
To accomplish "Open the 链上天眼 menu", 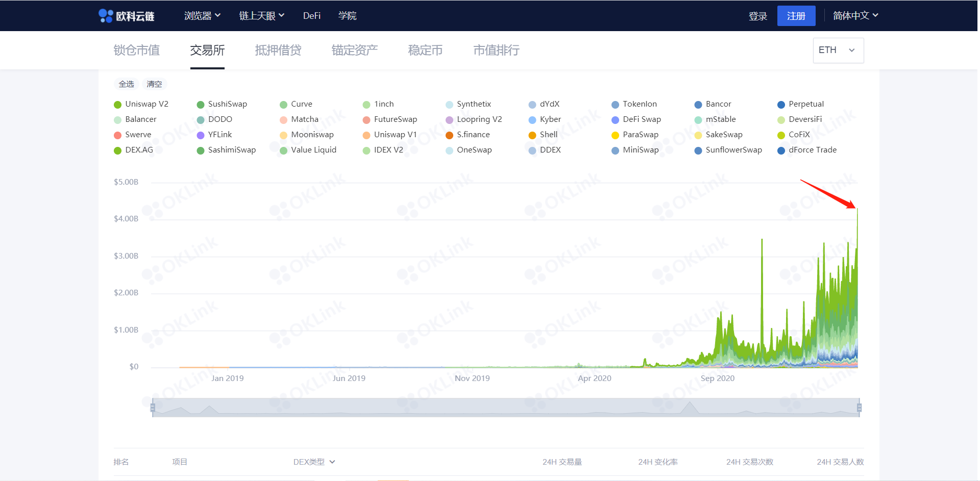I will click(261, 15).
